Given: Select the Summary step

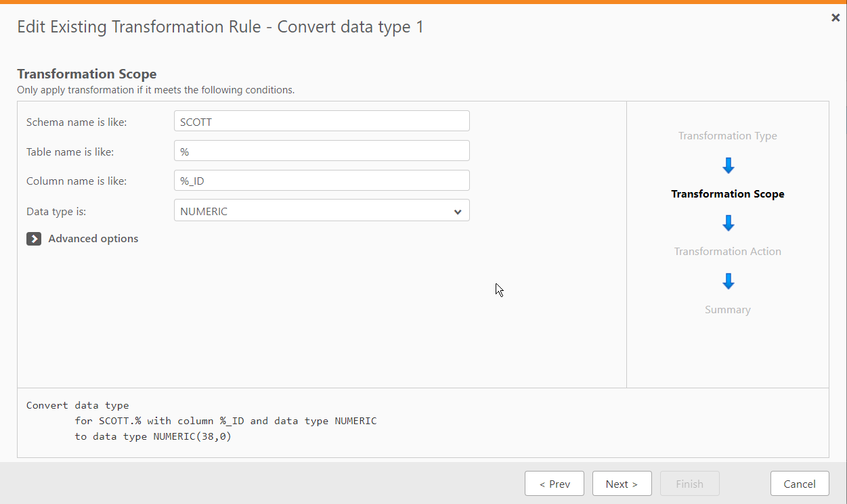Looking at the screenshot, I should 728,309.
